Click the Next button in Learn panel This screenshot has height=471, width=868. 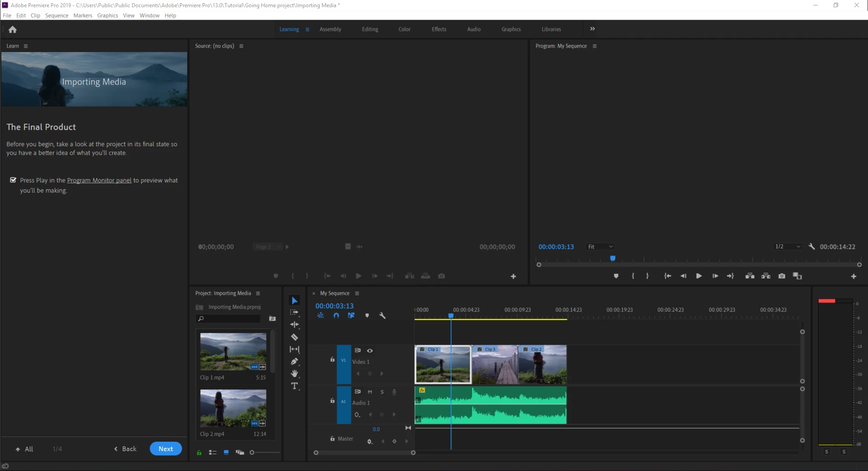coord(165,449)
